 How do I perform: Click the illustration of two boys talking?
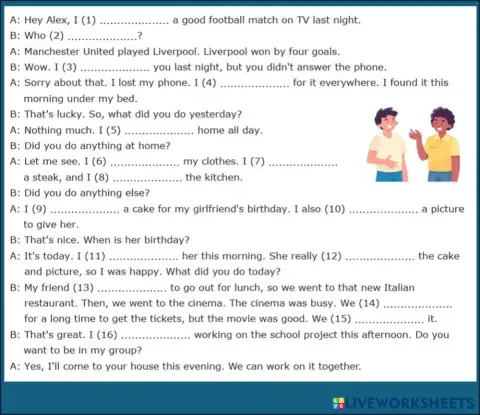(x=413, y=145)
